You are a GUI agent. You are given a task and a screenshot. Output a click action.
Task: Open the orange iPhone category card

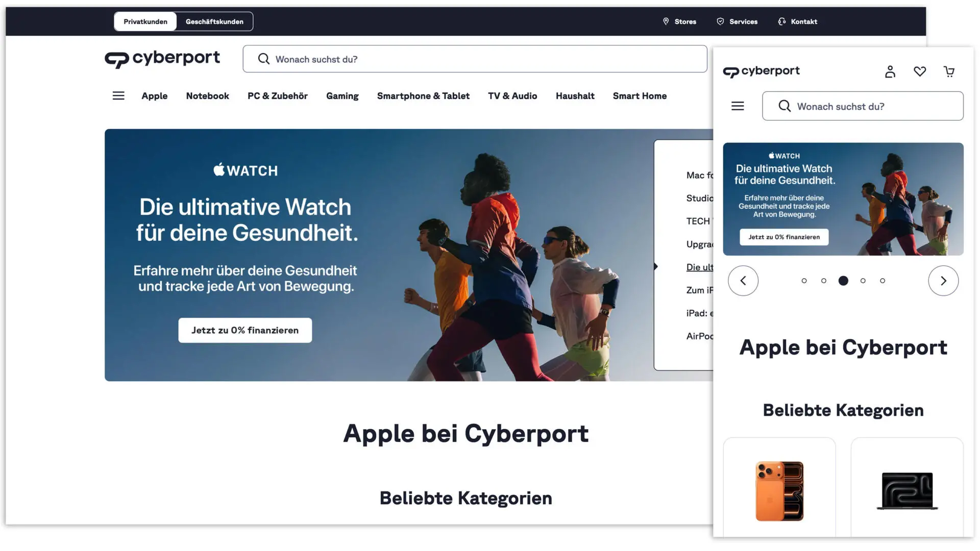(779, 488)
